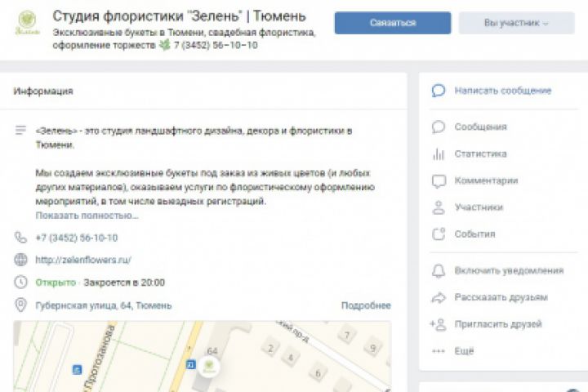Click the Открыто opening hours status
Image resolution: width=588 pixels, height=392 pixels.
tap(56, 283)
